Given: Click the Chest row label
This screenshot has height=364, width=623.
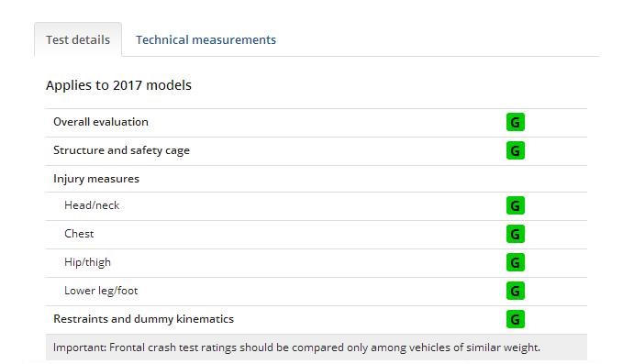Looking at the screenshot, I should [x=79, y=234].
